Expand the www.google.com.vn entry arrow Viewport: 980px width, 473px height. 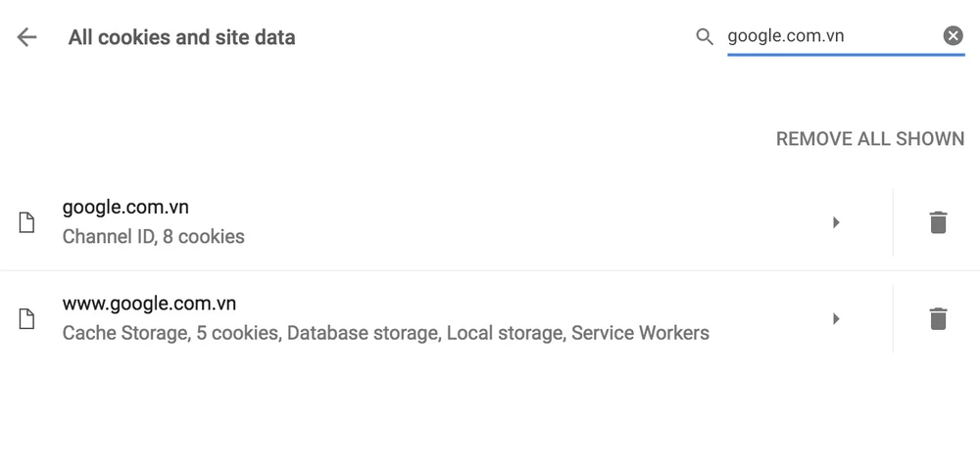pos(836,318)
